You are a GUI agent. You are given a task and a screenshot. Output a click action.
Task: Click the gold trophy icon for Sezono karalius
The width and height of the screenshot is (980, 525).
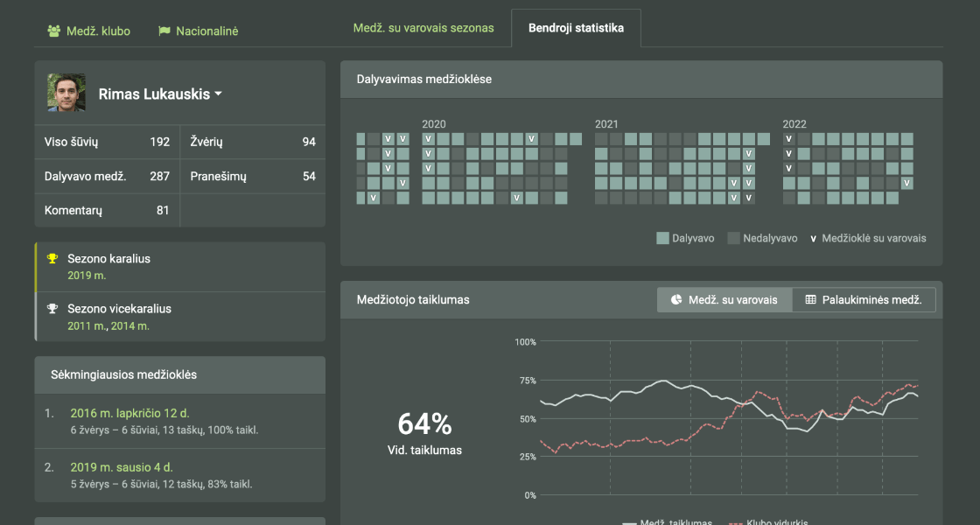(53, 259)
